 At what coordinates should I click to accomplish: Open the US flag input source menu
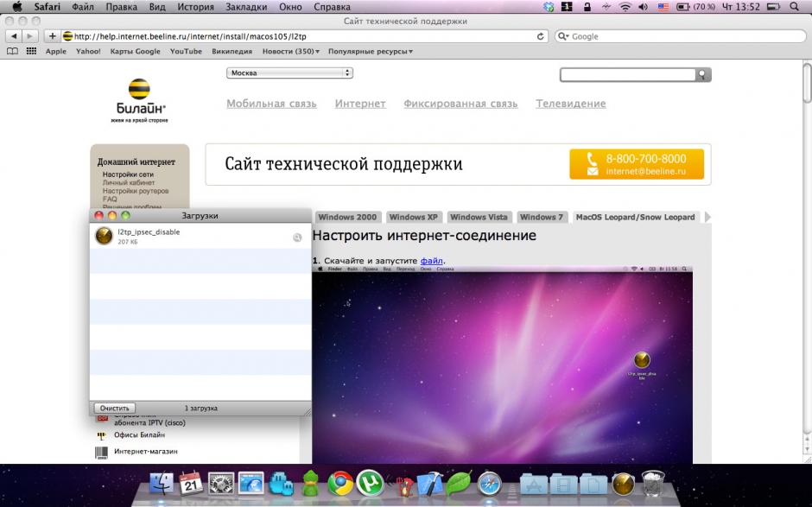click(x=663, y=7)
